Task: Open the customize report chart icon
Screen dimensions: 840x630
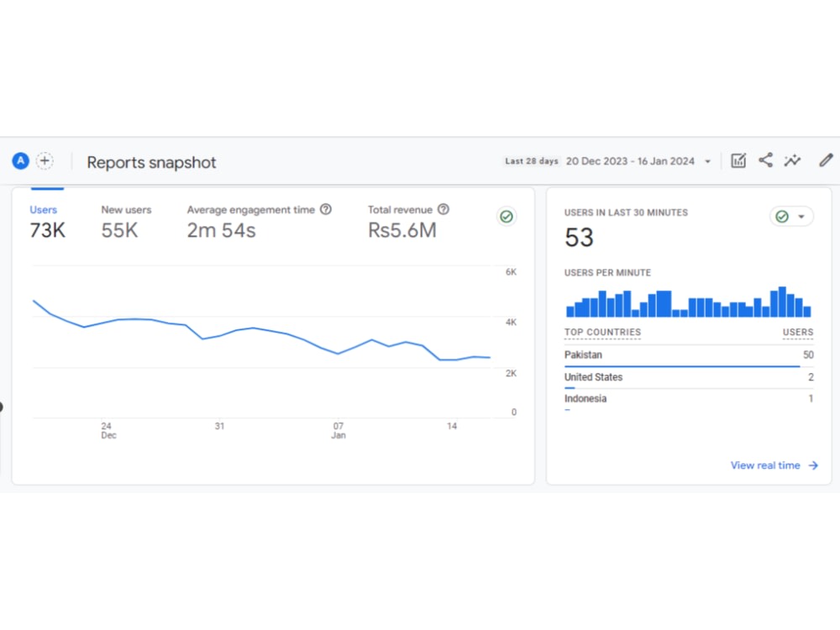Action: [738, 160]
